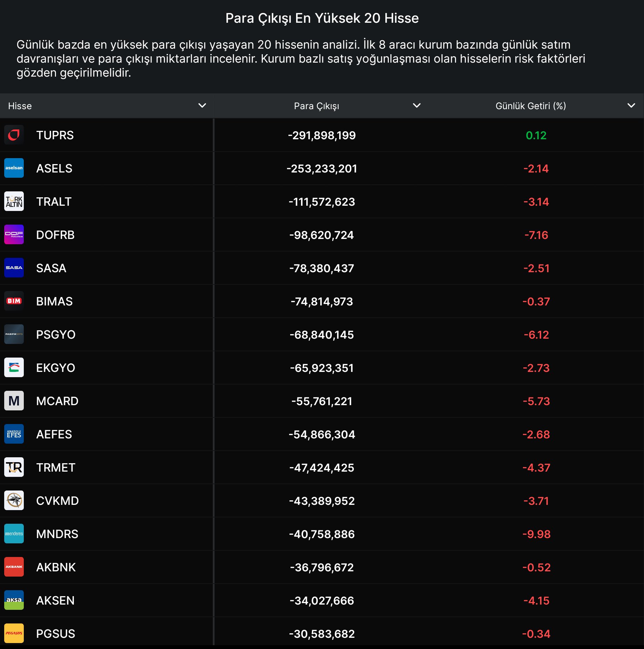Click the Akbank logo icon
The height and width of the screenshot is (649, 644).
click(x=14, y=567)
